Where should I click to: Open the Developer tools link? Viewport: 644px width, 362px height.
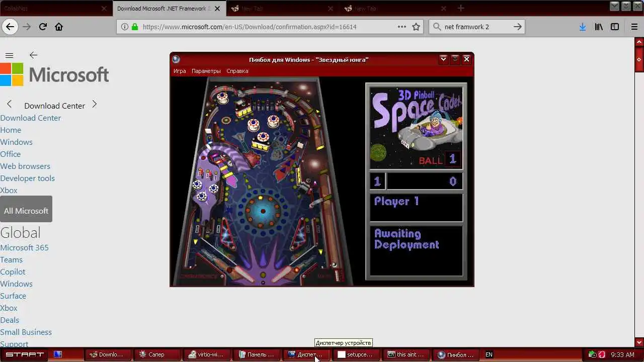point(27,178)
